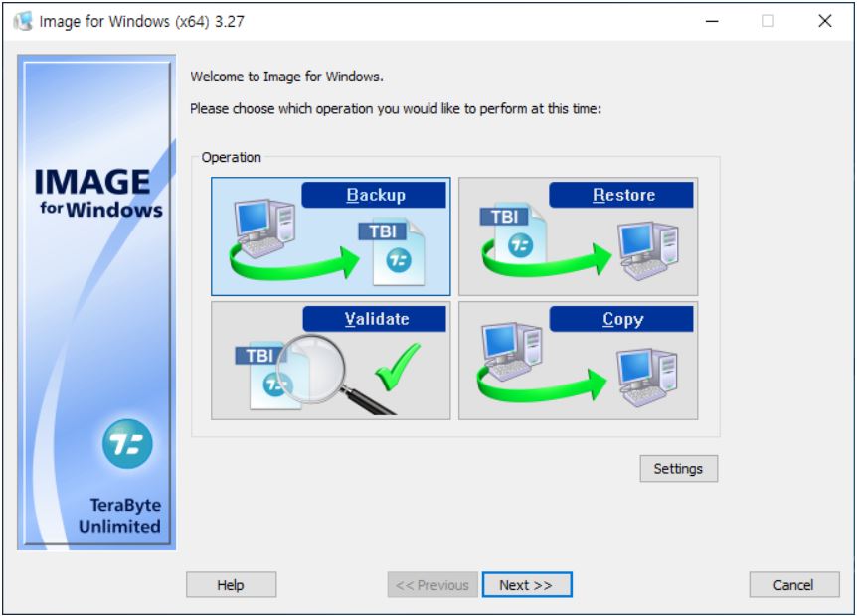Click the Cancel button

(x=794, y=585)
